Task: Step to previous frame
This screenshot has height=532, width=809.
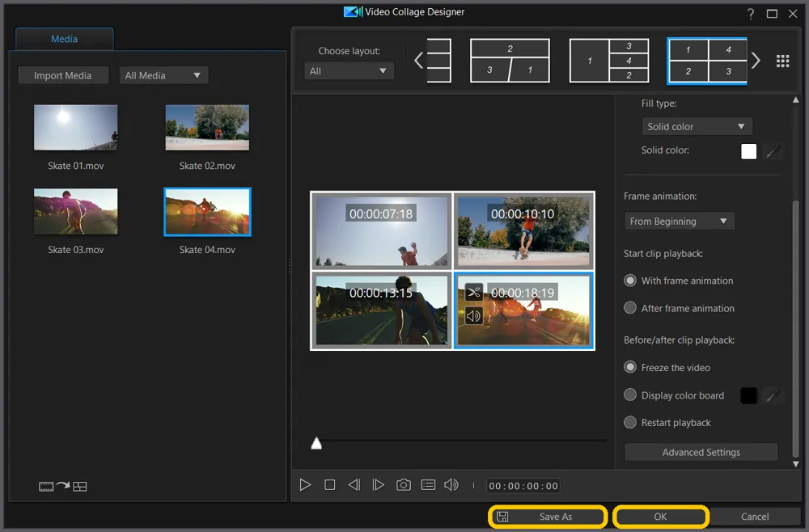Action: click(354, 485)
